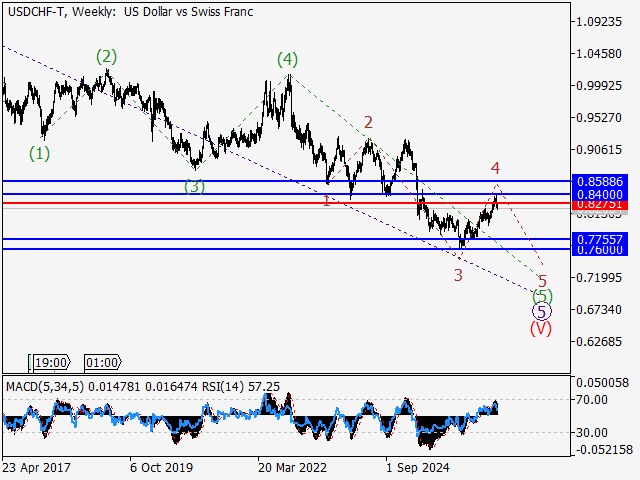The width and height of the screenshot is (640, 480).
Task: Click the 70.00 RSI level value
Action: coord(592,400)
